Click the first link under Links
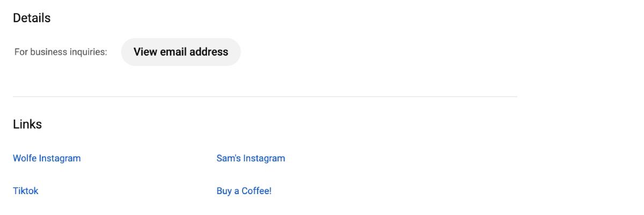 click(x=47, y=158)
